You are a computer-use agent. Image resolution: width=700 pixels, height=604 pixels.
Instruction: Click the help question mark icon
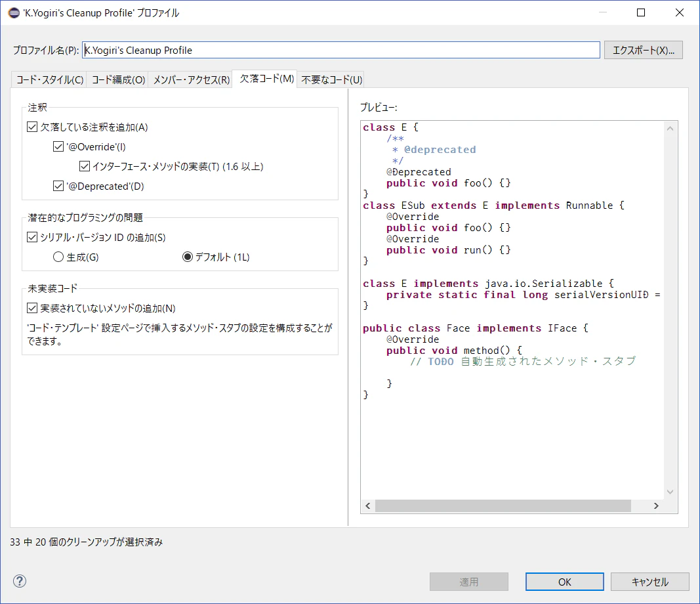pos(20,581)
